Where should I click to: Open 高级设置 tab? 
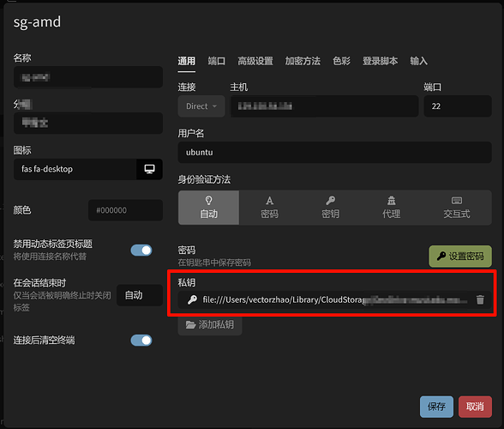click(x=255, y=61)
